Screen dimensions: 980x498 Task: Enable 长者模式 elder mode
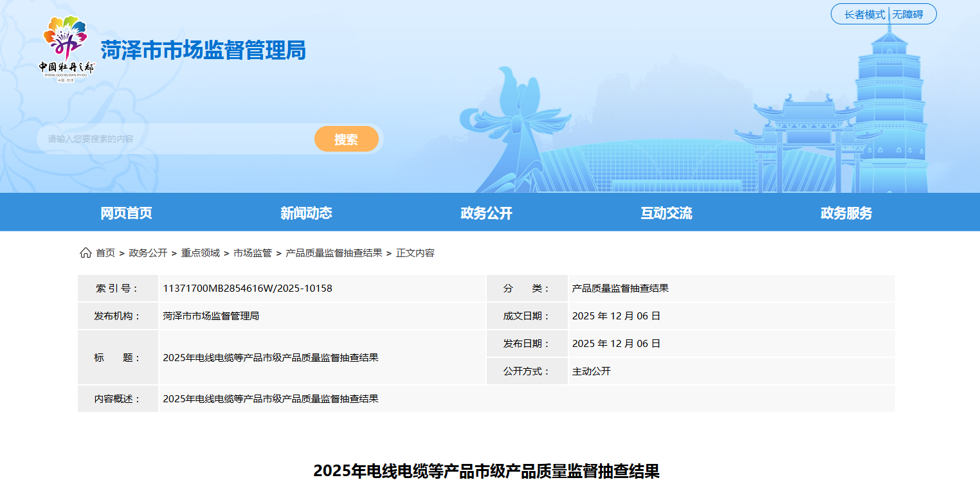[864, 14]
